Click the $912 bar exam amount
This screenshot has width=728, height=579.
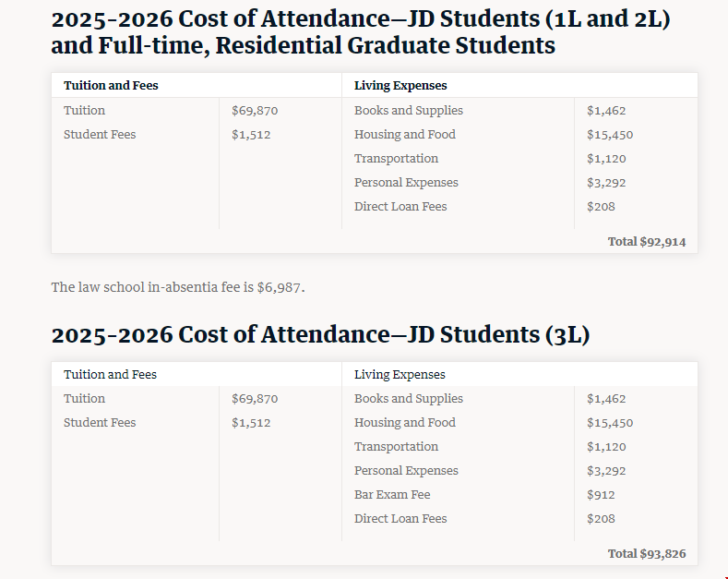coord(601,495)
